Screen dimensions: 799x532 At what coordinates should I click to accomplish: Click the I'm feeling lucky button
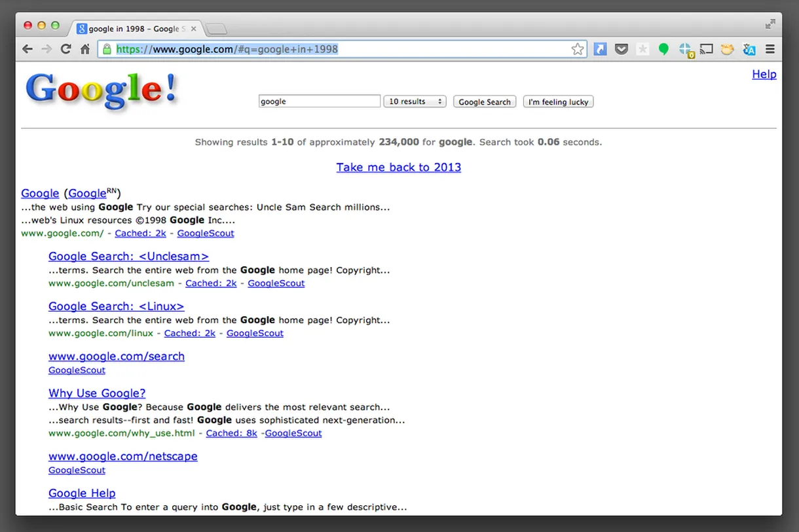pyautogui.click(x=558, y=101)
